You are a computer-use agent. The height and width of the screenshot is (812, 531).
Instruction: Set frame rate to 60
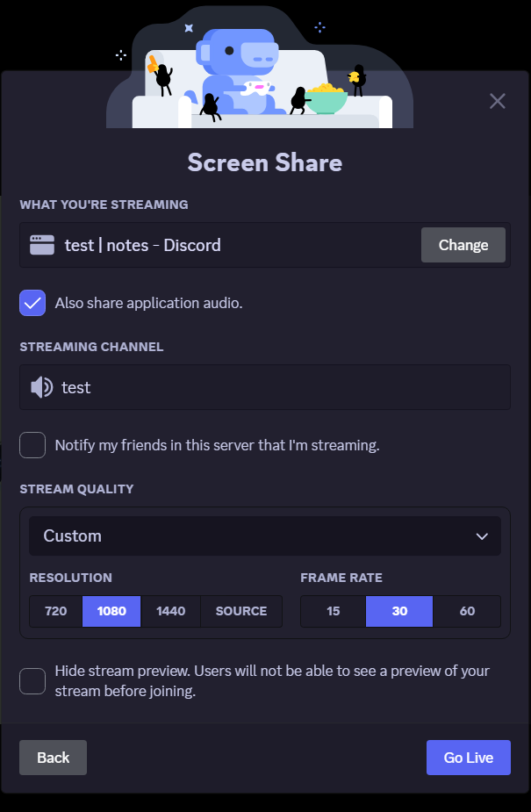pyautogui.click(x=467, y=611)
